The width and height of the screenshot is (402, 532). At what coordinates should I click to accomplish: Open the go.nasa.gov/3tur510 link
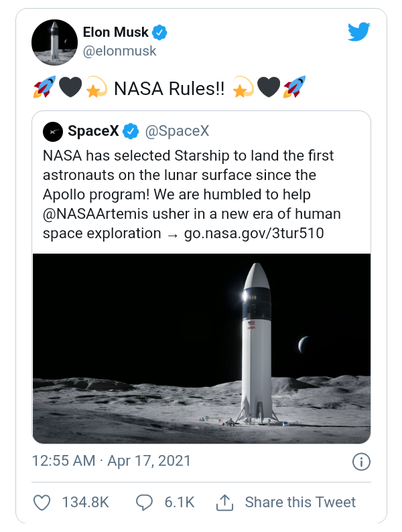click(254, 234)
